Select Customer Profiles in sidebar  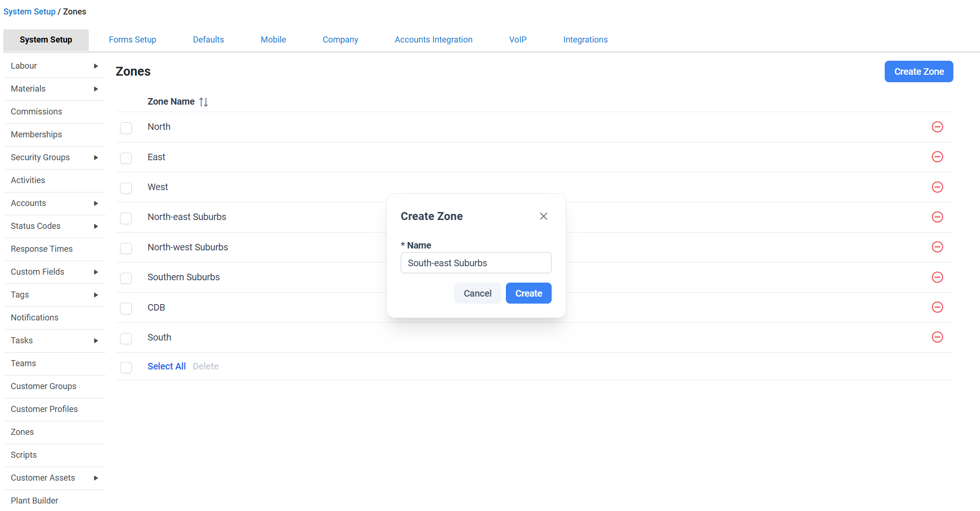44,409
